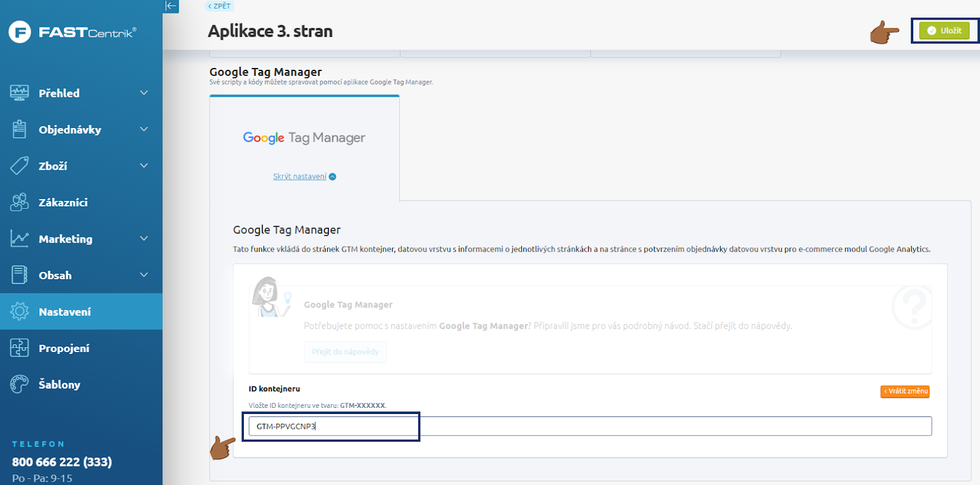Screen dimensions: 980x485
Task: Click the Nastavení gear icon
Action: (x=20, y=312)
